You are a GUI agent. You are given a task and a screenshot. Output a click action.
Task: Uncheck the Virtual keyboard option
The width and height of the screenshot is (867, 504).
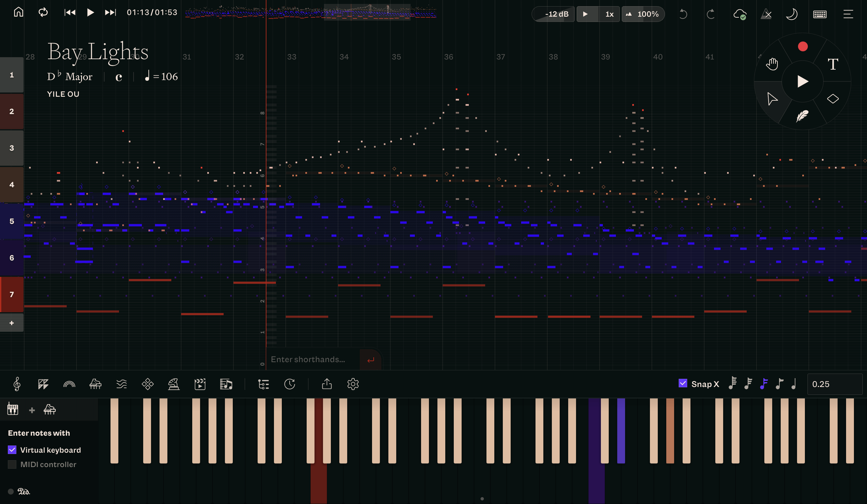point(12,449)
